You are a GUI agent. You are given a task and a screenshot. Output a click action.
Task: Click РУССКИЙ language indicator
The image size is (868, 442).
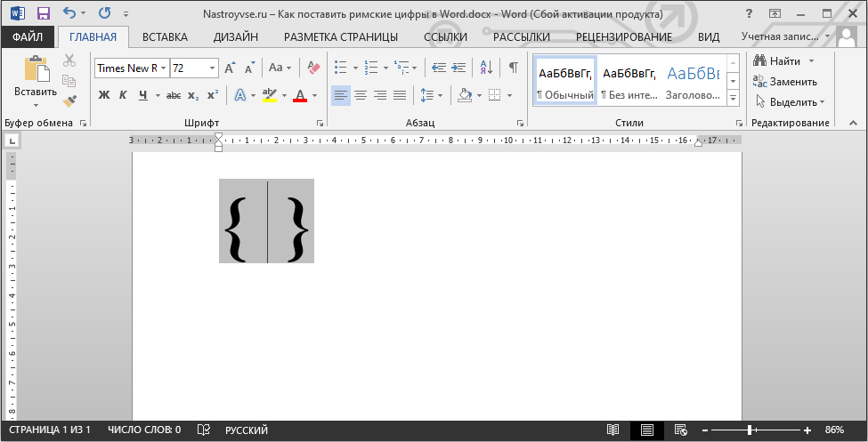[247, 430]
